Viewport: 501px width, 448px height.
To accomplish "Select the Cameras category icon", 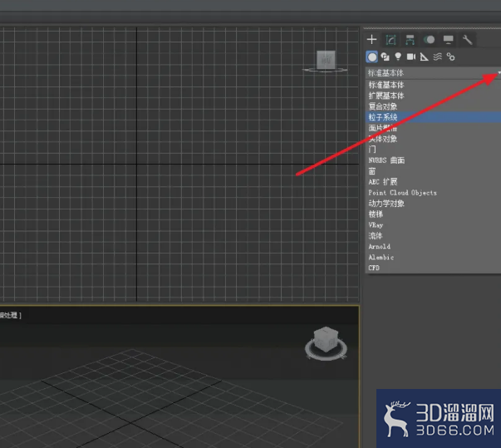I will tap(411, 57).
